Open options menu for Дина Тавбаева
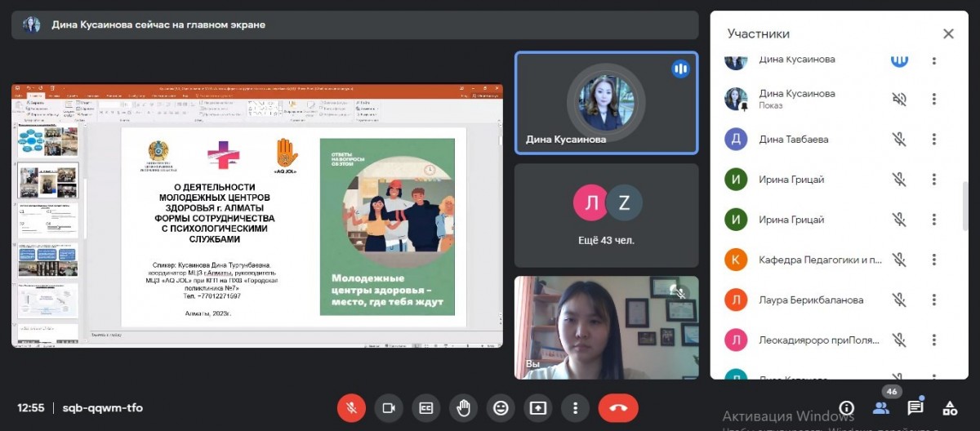980x431 pixels. click(x=933, y=139)
